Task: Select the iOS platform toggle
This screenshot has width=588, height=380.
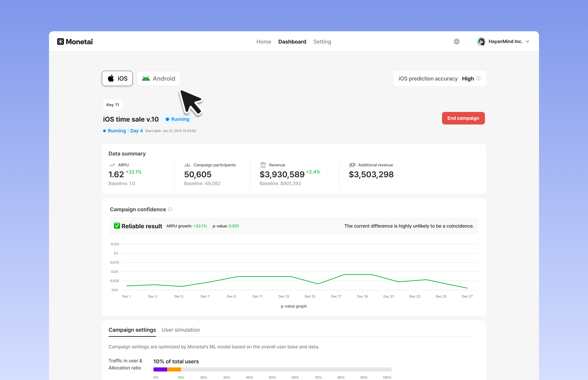Action: (x=117, y=78)
